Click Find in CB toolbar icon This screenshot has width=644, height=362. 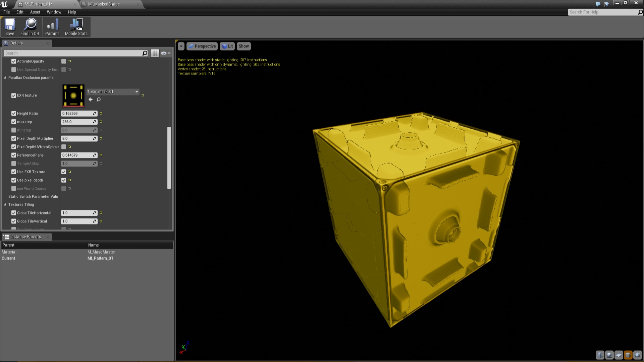(x=30, y=27)
